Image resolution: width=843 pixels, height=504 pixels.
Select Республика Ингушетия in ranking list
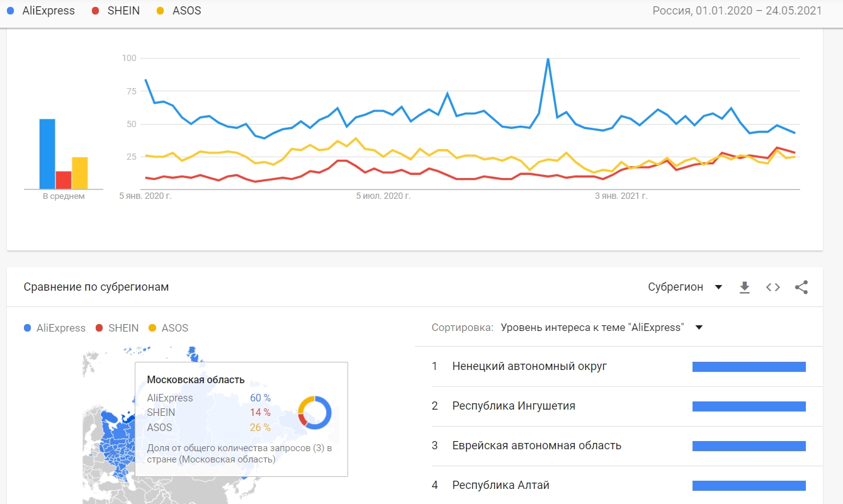click(619, 406)
